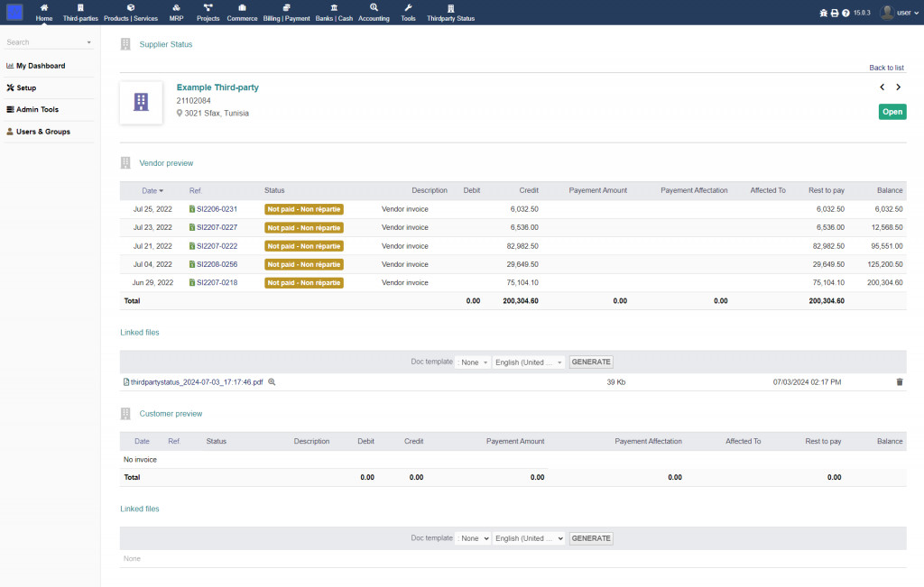Select Admin Tools in sidebar

pyautogui.click(x=37, y=110)
